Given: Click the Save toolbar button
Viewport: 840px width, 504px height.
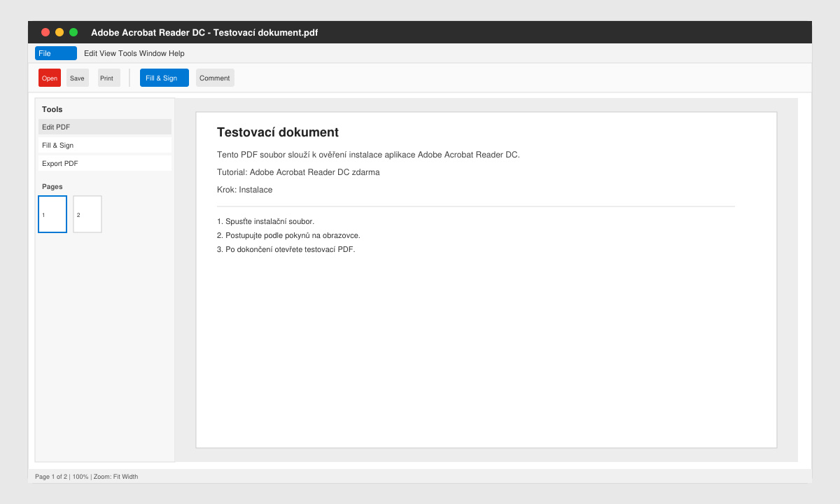Looking at the screenshot, I should coord(77,78).
